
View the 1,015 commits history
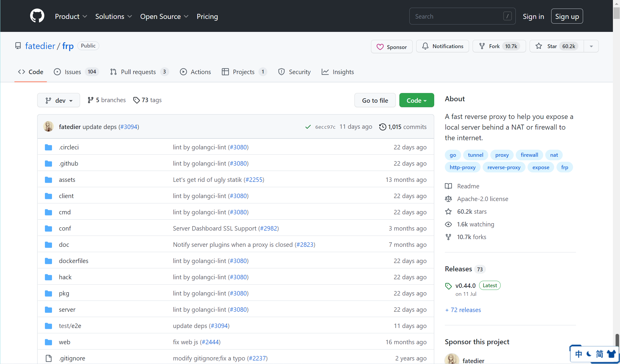(x=403, y=127)
